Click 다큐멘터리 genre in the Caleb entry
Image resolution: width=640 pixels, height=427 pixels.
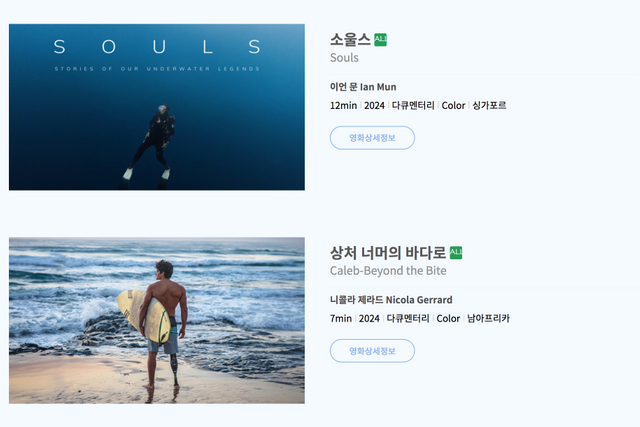point(408,318)
